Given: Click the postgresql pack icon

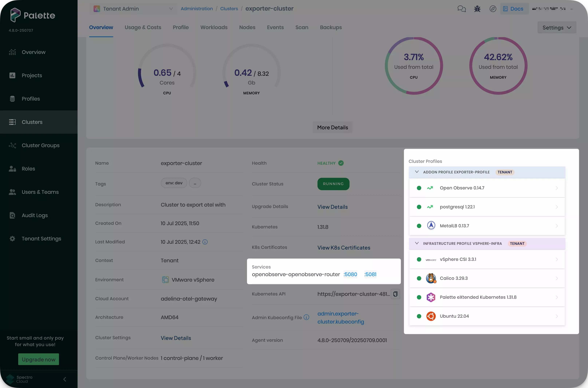Looking at the screenshot, I should tap(430, 207).
